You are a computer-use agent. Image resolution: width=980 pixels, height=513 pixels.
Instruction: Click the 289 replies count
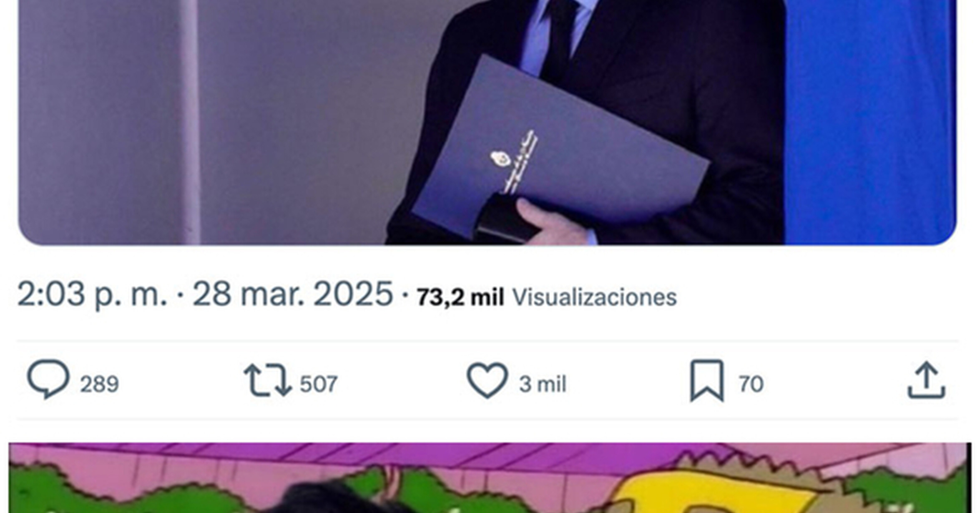click(99, 384)
